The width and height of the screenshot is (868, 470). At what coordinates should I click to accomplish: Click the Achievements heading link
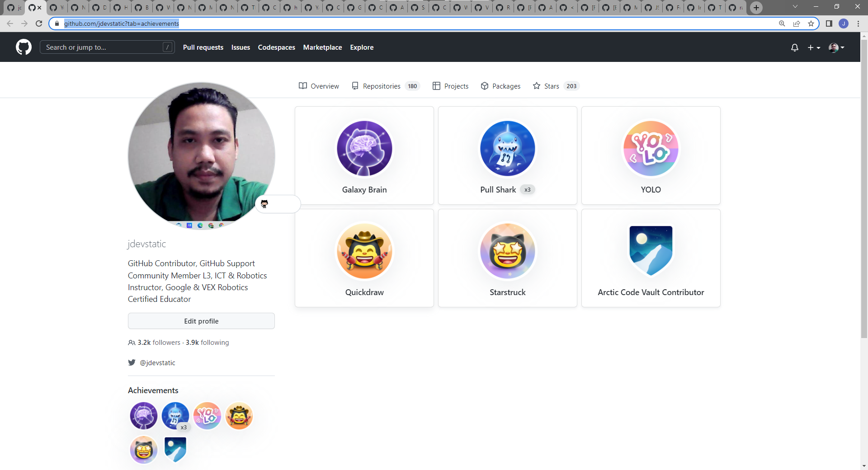pos(153,390)
